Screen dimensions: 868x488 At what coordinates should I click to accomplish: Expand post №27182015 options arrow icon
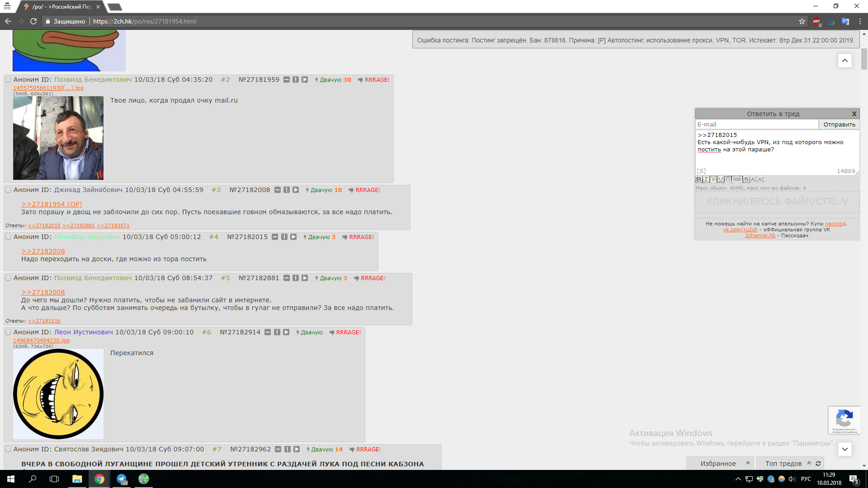coord(293,237)
